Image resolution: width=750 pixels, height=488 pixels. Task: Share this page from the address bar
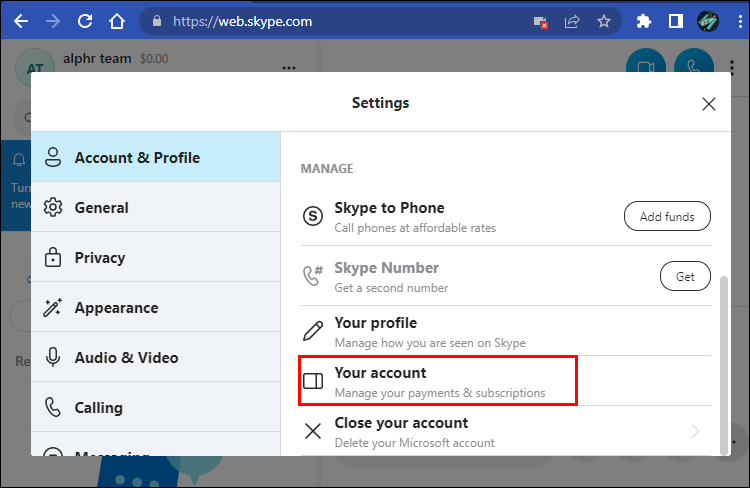572,20
